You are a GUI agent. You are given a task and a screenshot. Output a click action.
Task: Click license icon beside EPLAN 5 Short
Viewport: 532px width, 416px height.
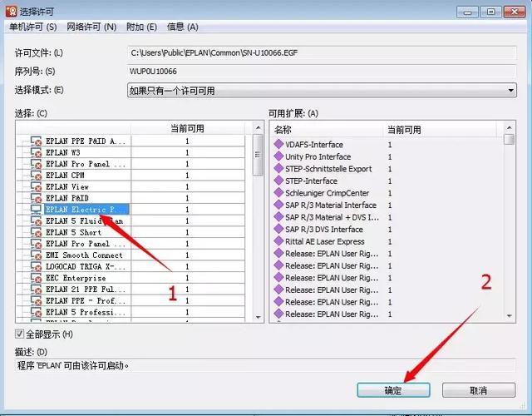(37, 232)
